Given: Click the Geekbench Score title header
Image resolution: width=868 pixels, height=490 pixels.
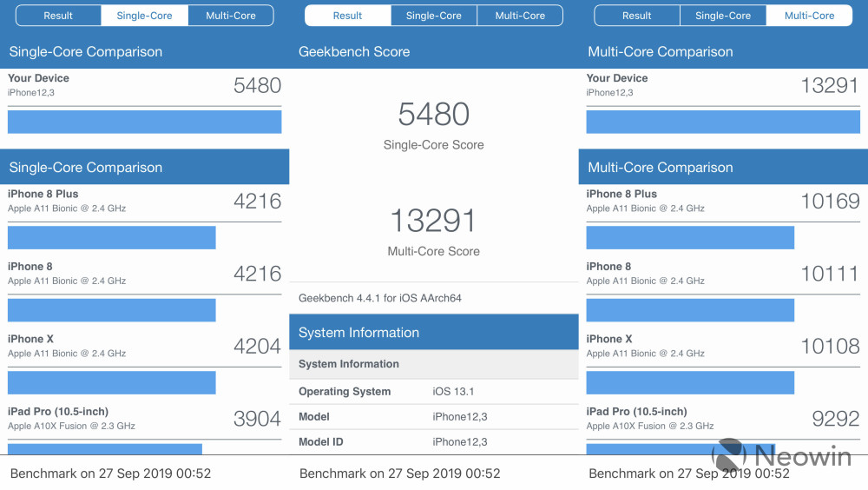Looking at the screenshot, I should [x=354, y=51].
